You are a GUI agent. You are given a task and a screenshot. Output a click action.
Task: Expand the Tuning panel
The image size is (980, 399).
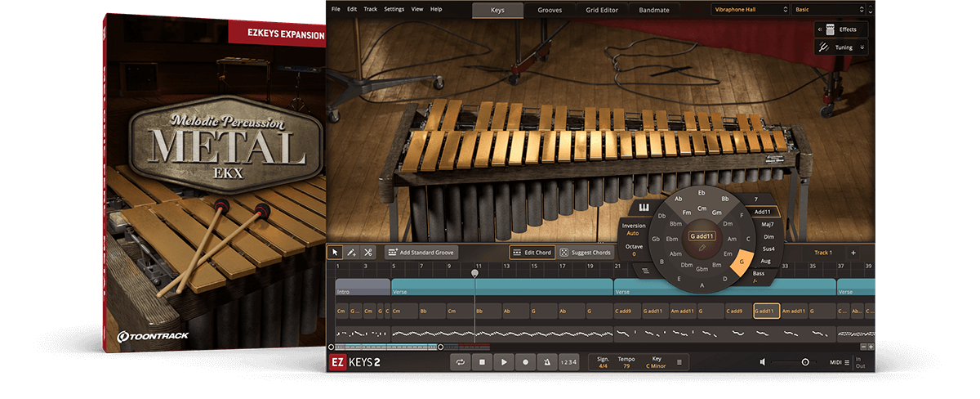pos(841,47)
